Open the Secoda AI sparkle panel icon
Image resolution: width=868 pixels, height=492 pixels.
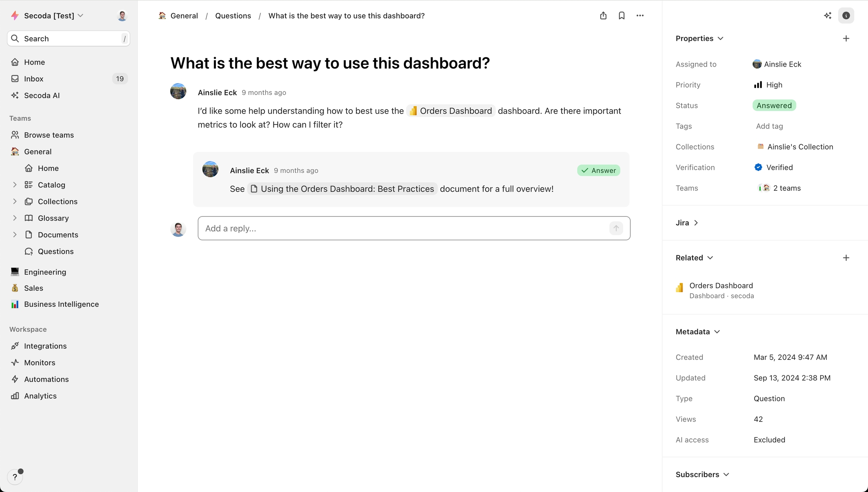coord(827,15)
